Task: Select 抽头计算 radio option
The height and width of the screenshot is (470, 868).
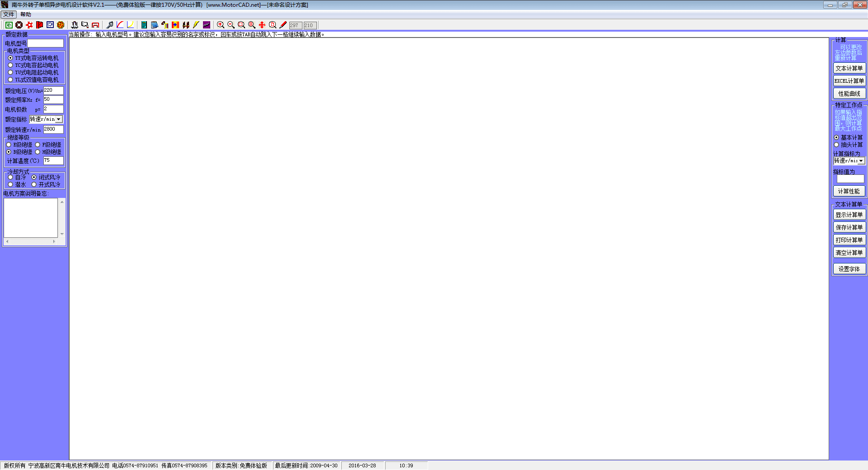Action: tap(836, 145)
